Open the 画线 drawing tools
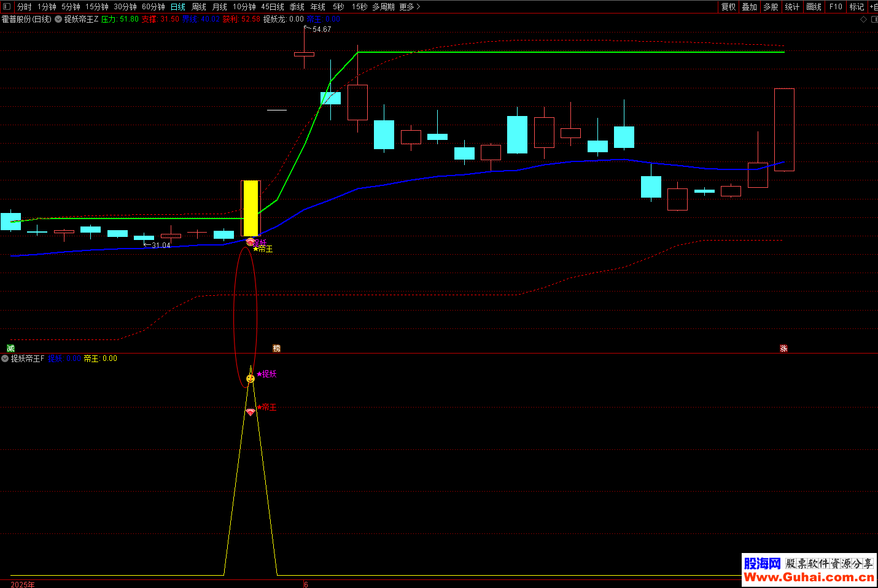The height and width of the screenshot is (588, 878). [x=814, y=7]
